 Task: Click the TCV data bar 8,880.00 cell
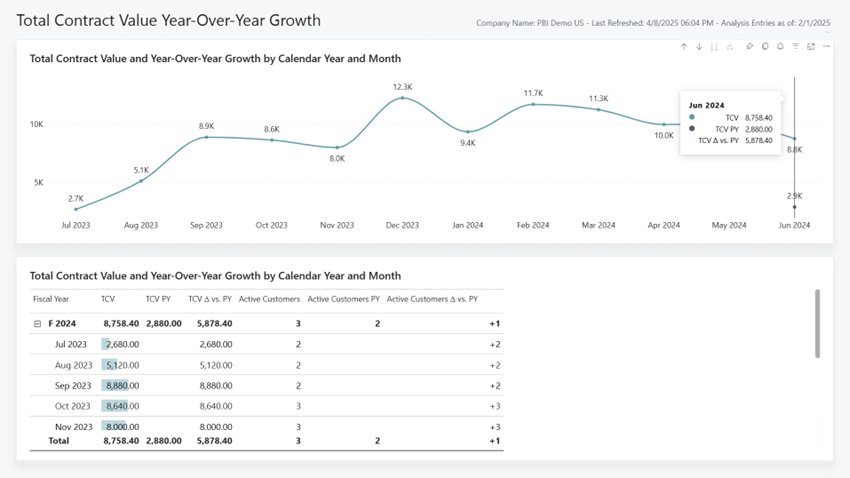(x=120, y=386)
